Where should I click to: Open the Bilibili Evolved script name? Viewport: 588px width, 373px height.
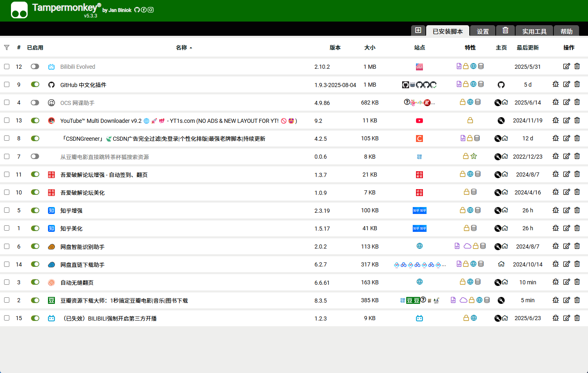pos(78,67)
